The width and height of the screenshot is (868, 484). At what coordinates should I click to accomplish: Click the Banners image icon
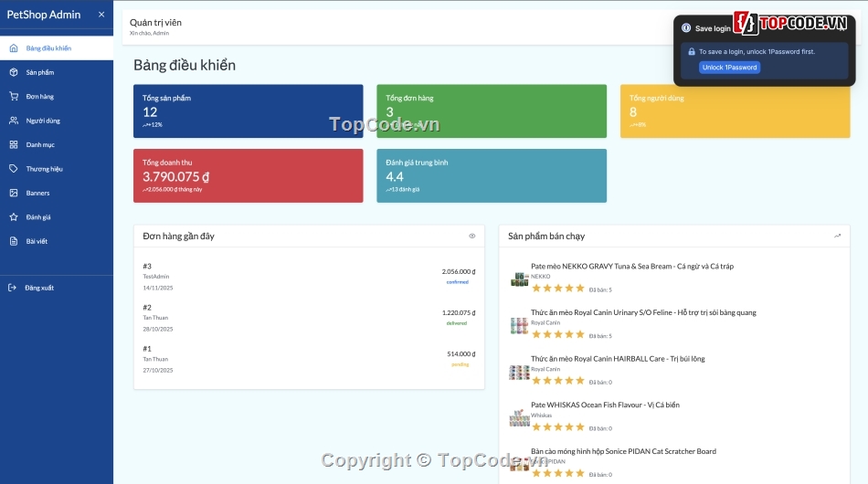[14, 193]
